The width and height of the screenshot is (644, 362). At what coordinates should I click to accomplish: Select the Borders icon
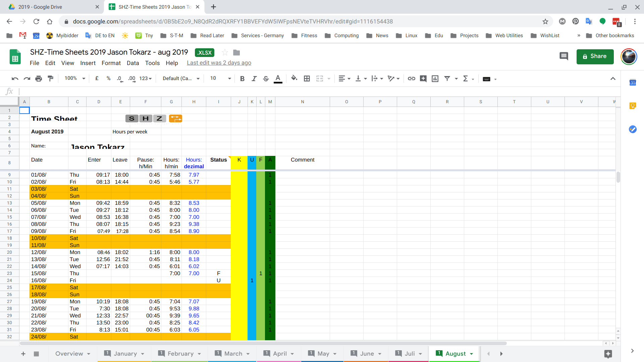click(x=307, y=78)
